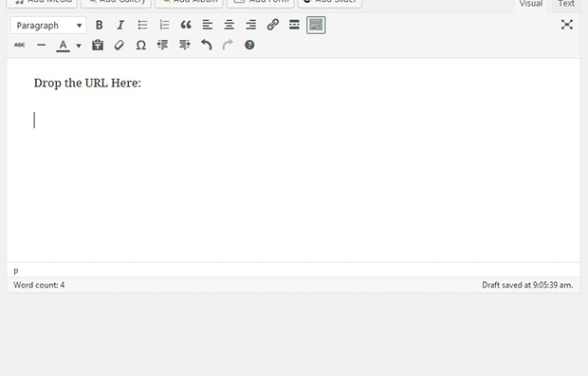Redo the last action
The image size is (588, 376).
(228, 45)
